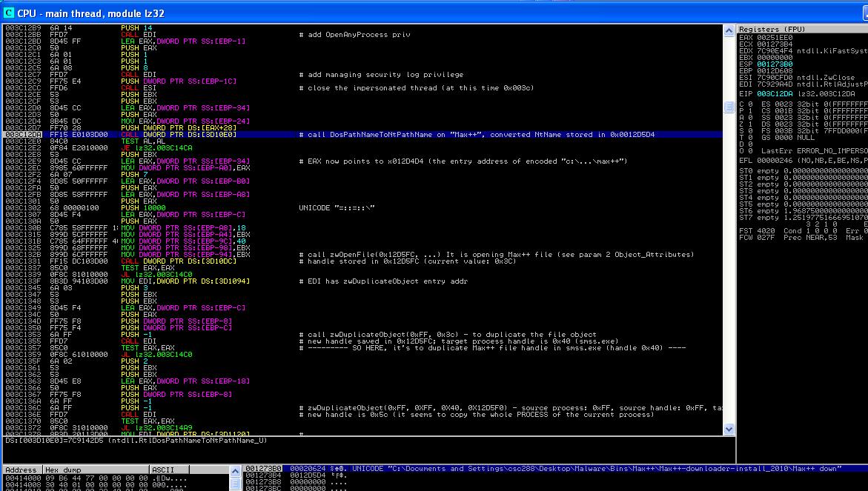Select the highlighted instruction at address 003C12DA
The height and width of the screenshot is (491, 868).
[x=362, y=134]
